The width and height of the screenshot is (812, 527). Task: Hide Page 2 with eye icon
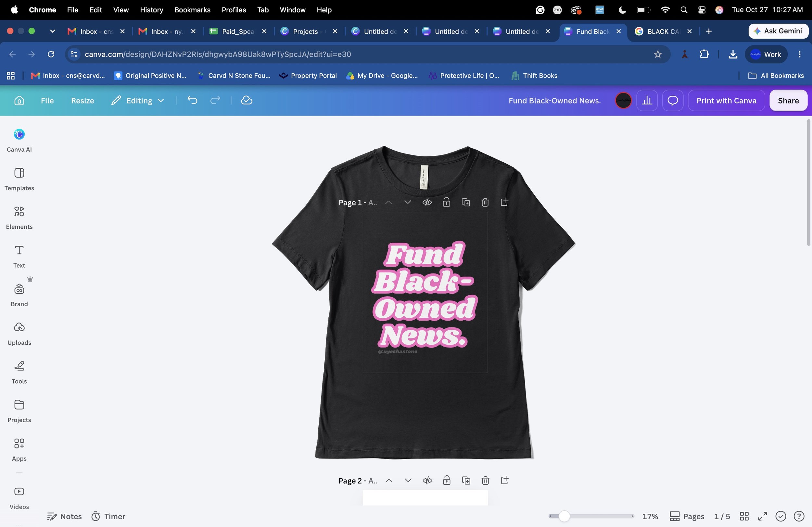click(x=427, y=481)
